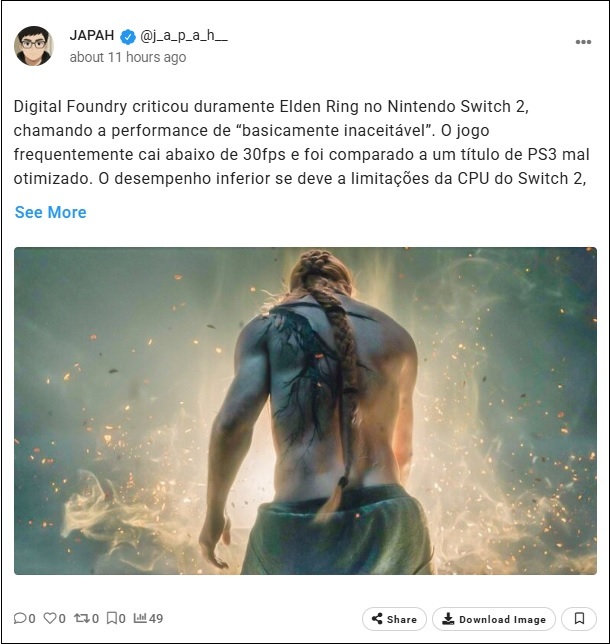View analytics bar chart icon
This screenshot has height=644, width=610.
140,617
